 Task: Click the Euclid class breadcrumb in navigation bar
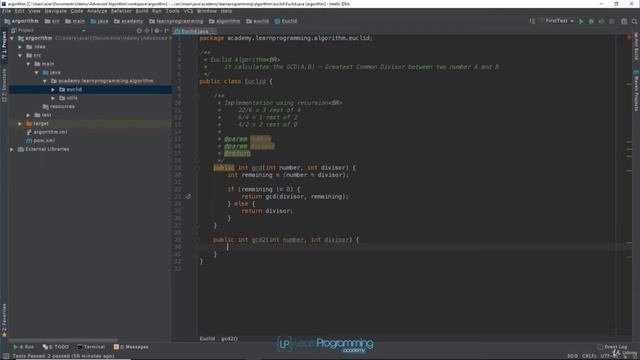286,21
